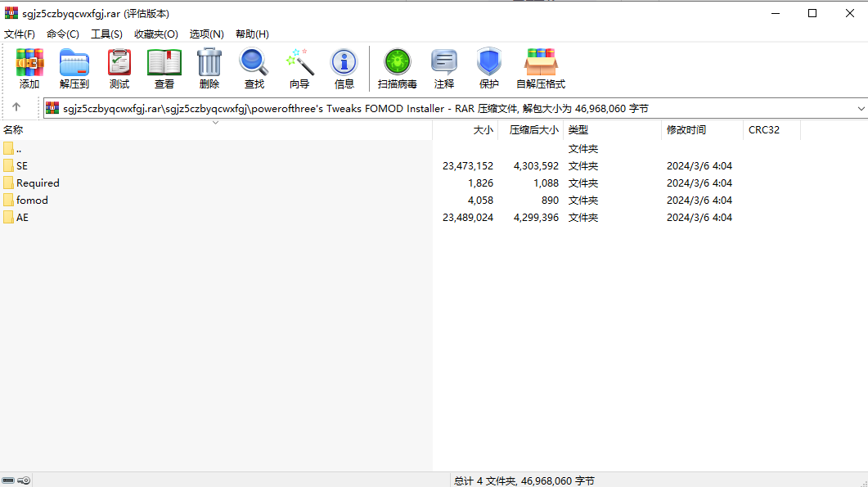868x487 pixels.
Task: Click the 删除 (Delete) trash icon
Action: 209,68
